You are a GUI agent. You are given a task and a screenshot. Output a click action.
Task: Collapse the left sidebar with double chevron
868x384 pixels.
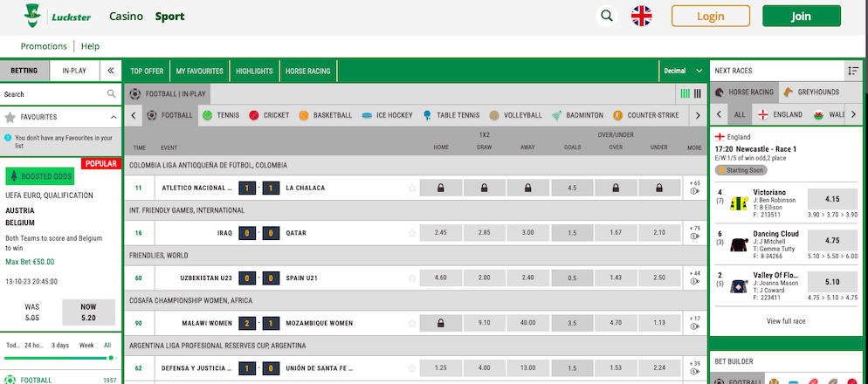coord(111,71)
